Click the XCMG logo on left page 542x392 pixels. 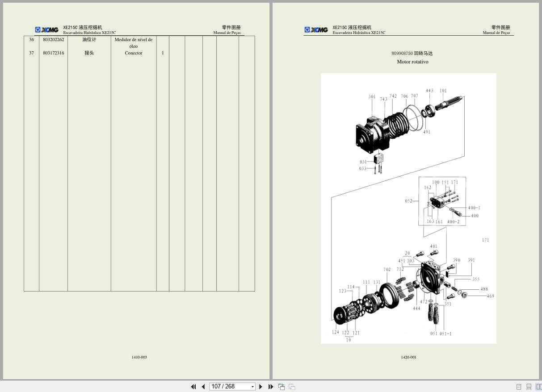tap(47, 30)
